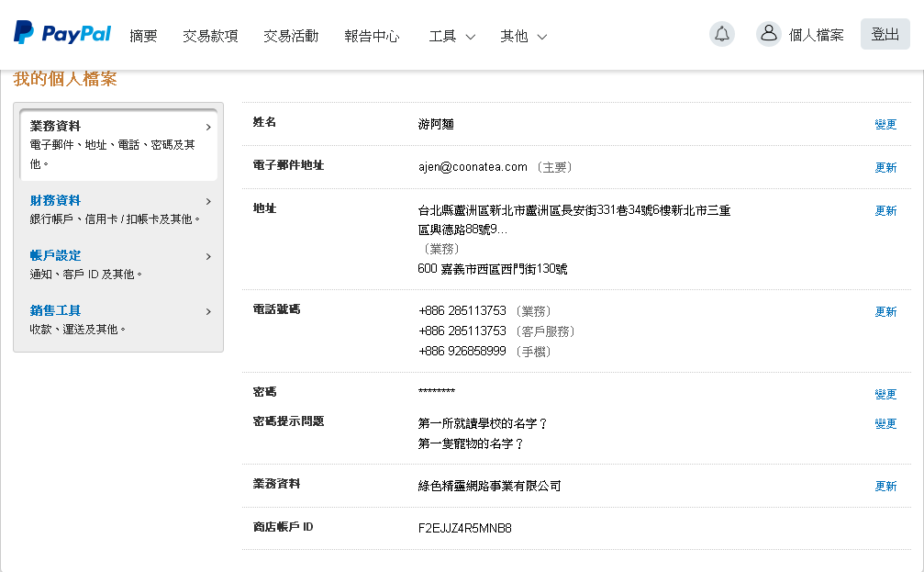Click the 電子郵件地址 field label
Image resolution: width=924 pixels, height=572 pixels.
click(x=289, y=165)
